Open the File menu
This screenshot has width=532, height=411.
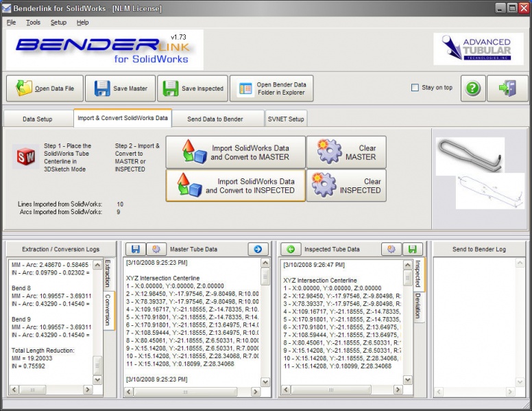[x=11, y=23]
